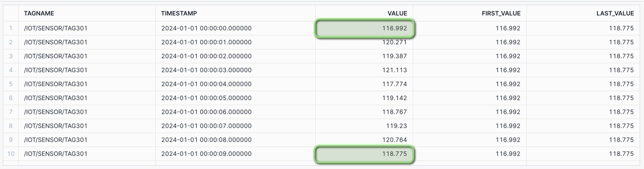Select row number 7

(11, 112)
